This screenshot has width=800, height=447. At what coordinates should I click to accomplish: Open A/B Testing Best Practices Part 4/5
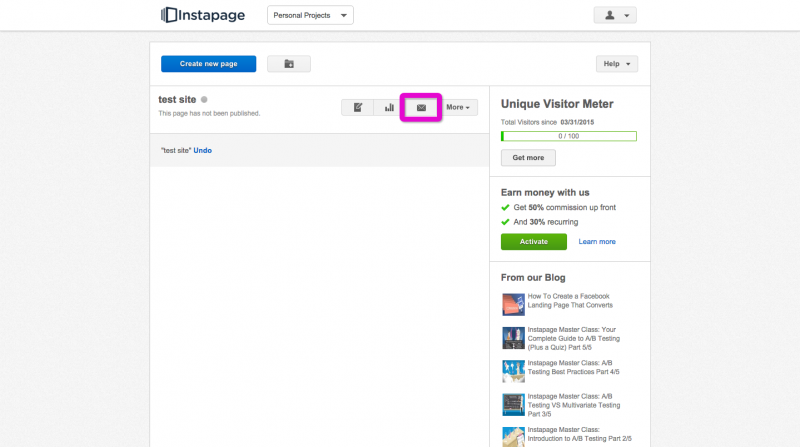[x=573, y=367]
